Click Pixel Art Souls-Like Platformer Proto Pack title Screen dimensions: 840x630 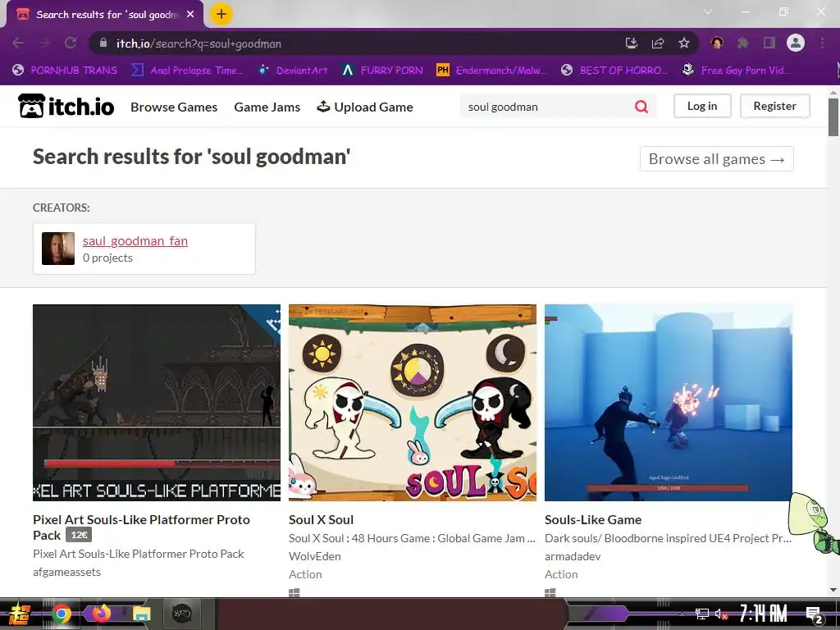(x=141, y=527)
